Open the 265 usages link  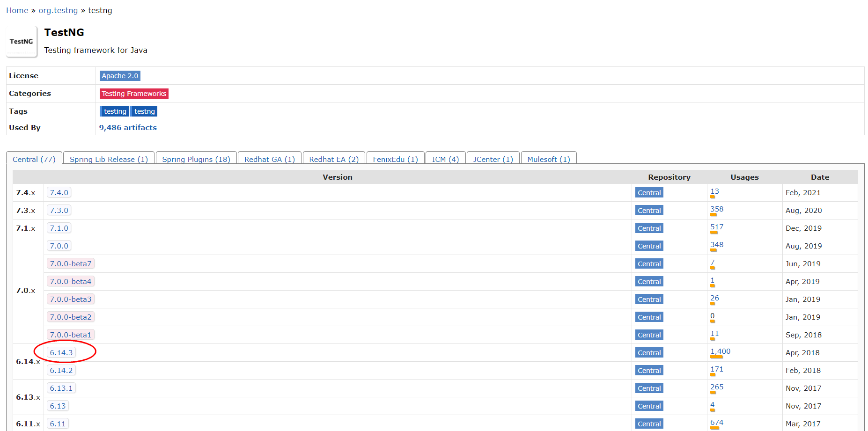[717, 387]
